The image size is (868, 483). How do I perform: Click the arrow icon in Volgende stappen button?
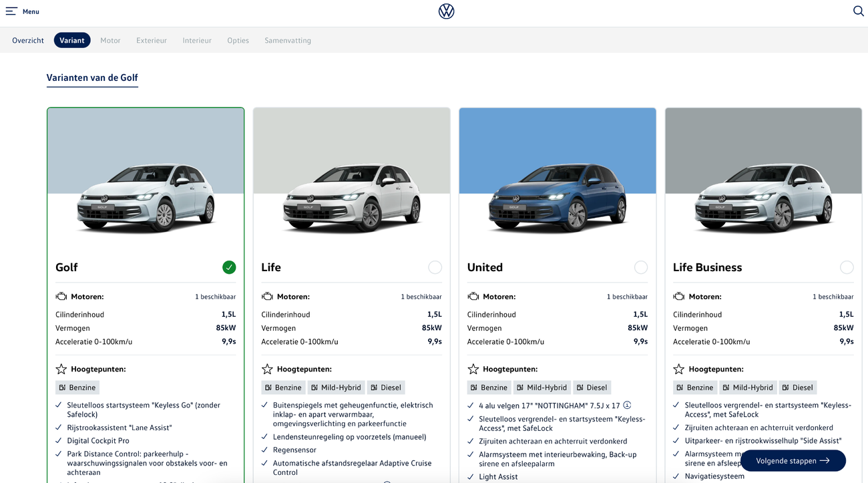click(825, 461)
